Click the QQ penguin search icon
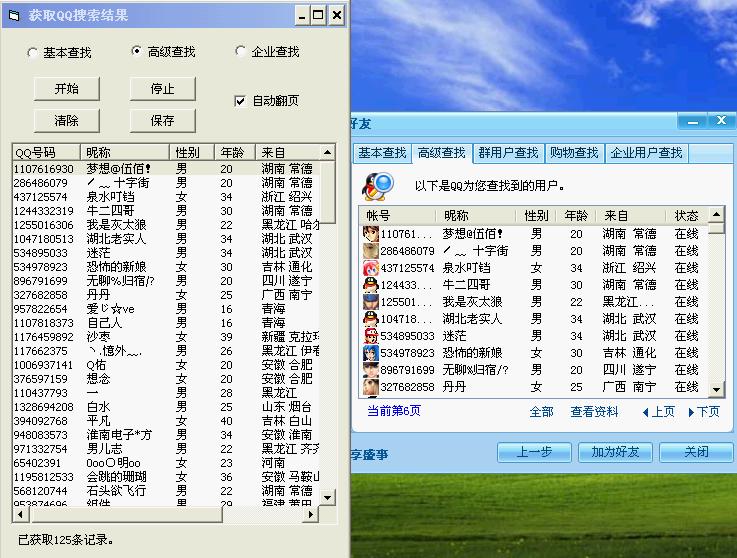Screen dimensions: 737x558 [x=378, y=186]
